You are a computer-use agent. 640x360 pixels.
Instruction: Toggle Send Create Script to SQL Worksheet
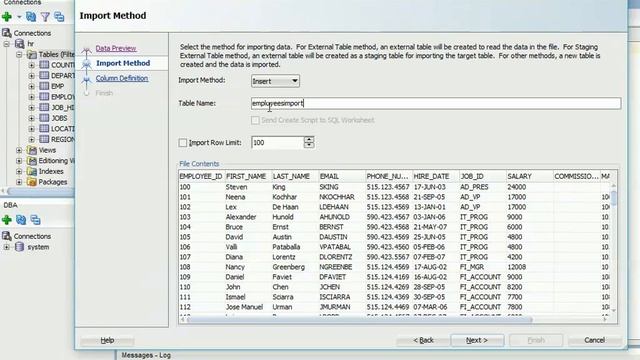pyautogui.click(x=255, y=120)
